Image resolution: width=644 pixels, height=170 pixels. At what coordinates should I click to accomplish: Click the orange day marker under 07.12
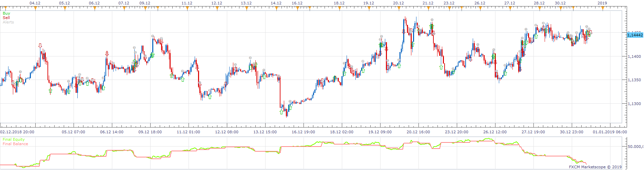124,8
